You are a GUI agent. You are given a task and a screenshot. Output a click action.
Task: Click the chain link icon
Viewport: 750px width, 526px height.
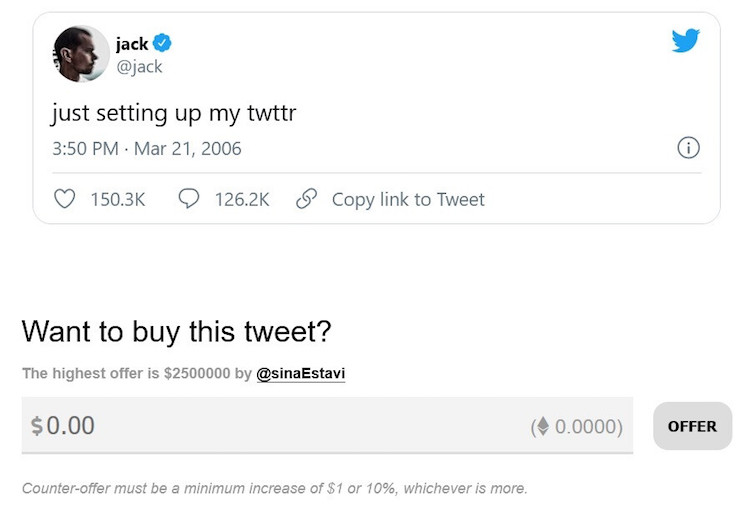click(307, 199)
